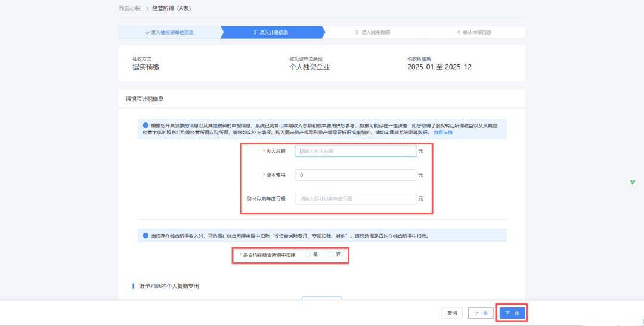This screenshot has width=644, height=326.
Task: Click the green floating icon at right edge
Action: [632, 182]
